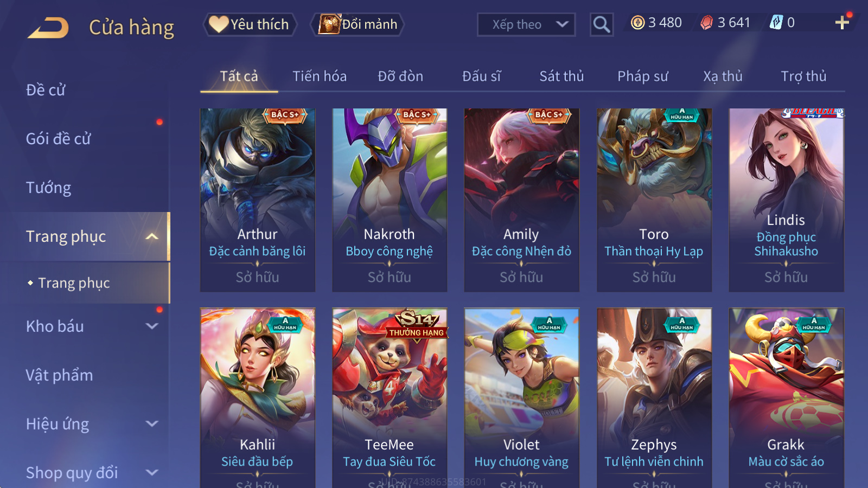Open the Arthur Đặc cảnh băng lôi skin card
Image resolution: width=868 pixels, height=488 pixels.
coord(258,200)
